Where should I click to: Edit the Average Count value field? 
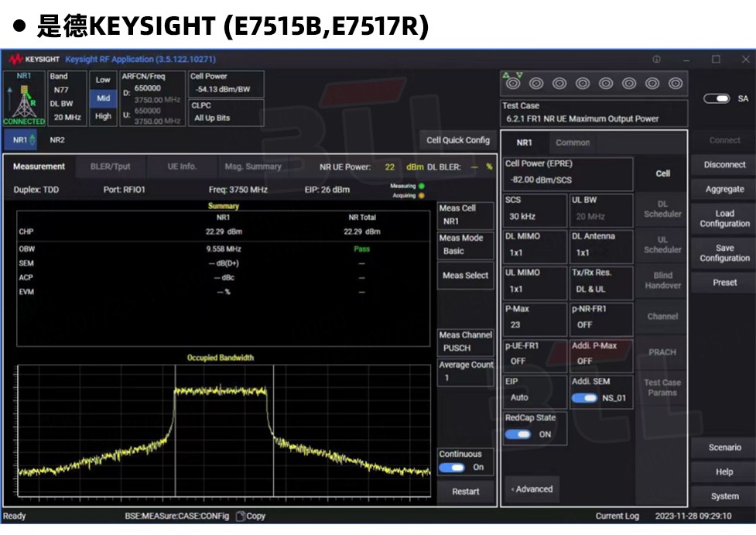click(465, 372)
